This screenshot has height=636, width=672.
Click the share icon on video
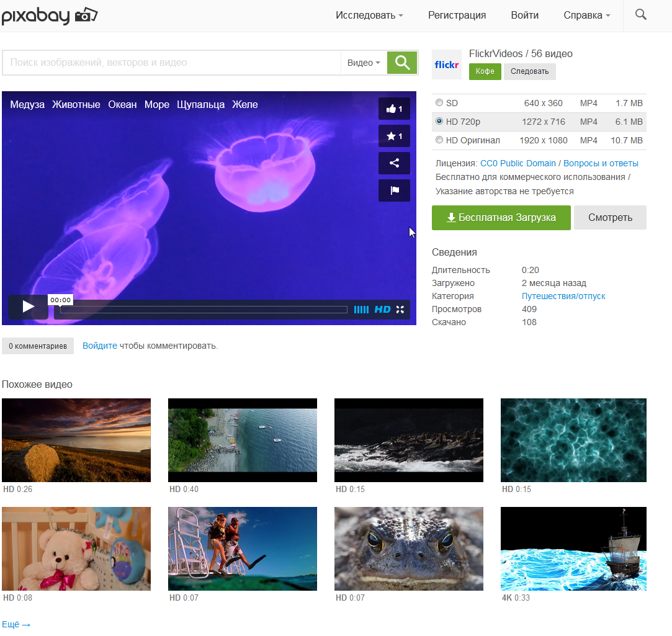(394, 163)
